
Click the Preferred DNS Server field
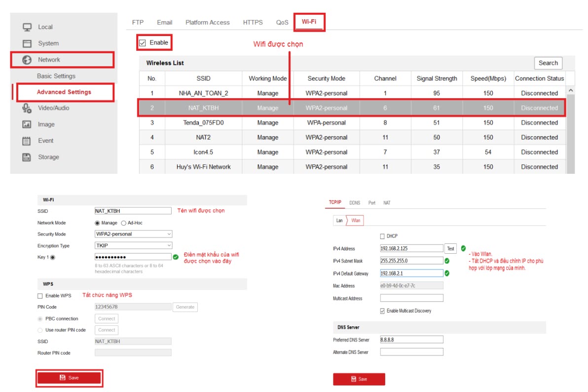pos(411,340)
